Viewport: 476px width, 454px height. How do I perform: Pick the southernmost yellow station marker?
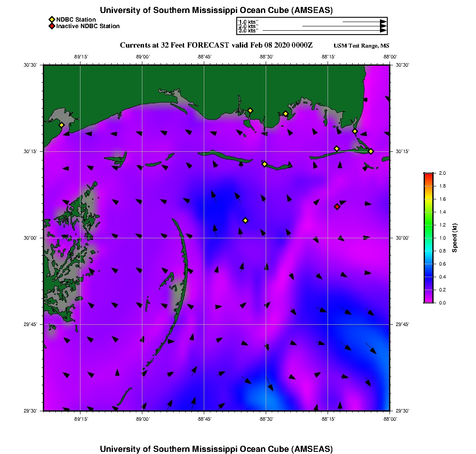(245, 221)
